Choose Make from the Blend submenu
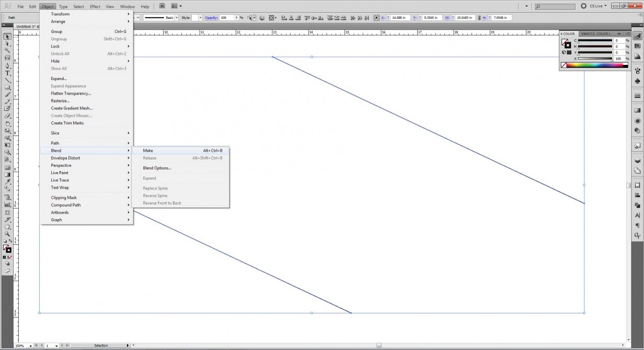The width and height of the screenshot is (644, 350). point(148,150)
